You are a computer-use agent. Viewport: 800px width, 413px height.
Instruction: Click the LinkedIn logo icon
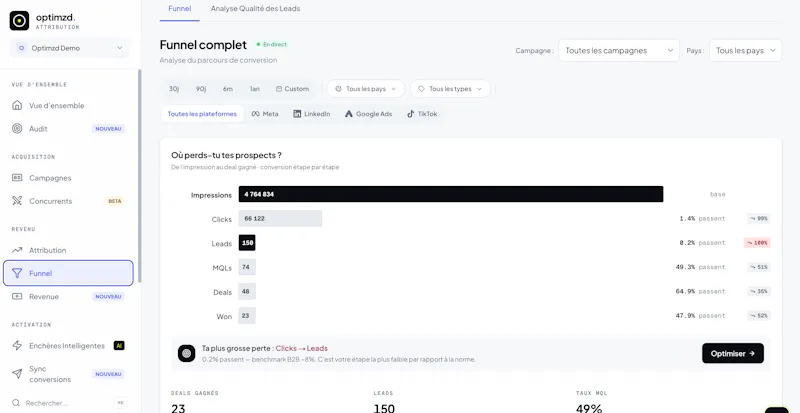tap(297, 114)
